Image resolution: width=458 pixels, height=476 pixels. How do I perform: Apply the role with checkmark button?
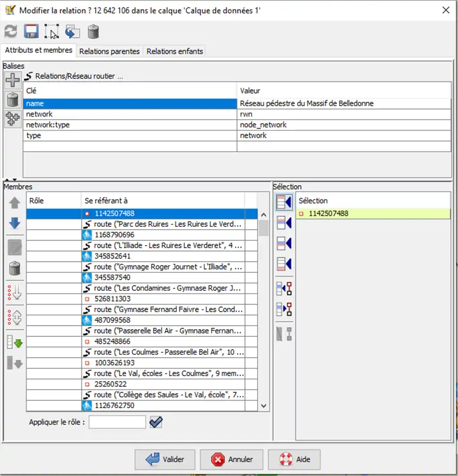(156, 422)
